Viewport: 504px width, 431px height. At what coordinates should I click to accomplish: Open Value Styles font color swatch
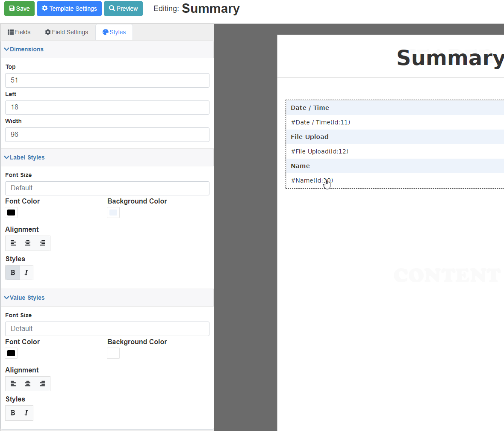click(x=11, y=353)
